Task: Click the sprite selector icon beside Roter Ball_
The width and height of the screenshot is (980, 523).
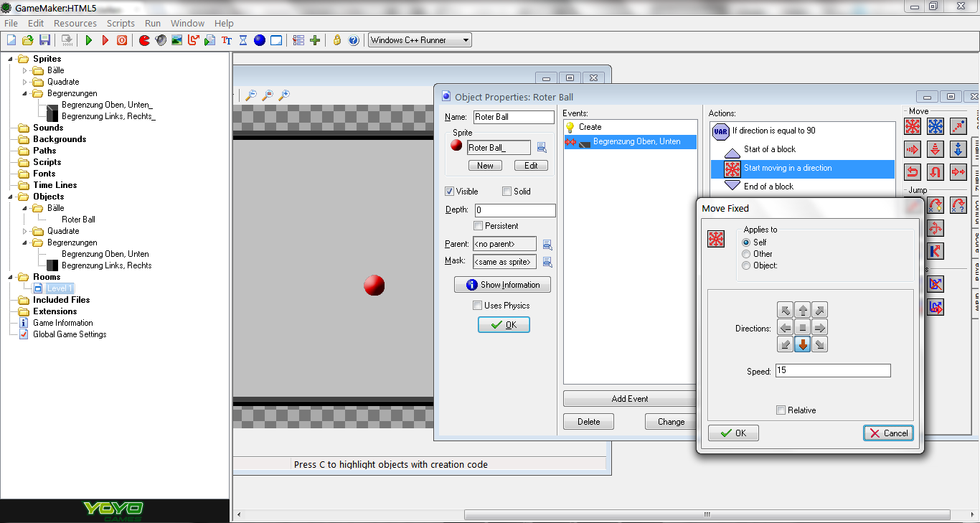Action: pos(542,148)
